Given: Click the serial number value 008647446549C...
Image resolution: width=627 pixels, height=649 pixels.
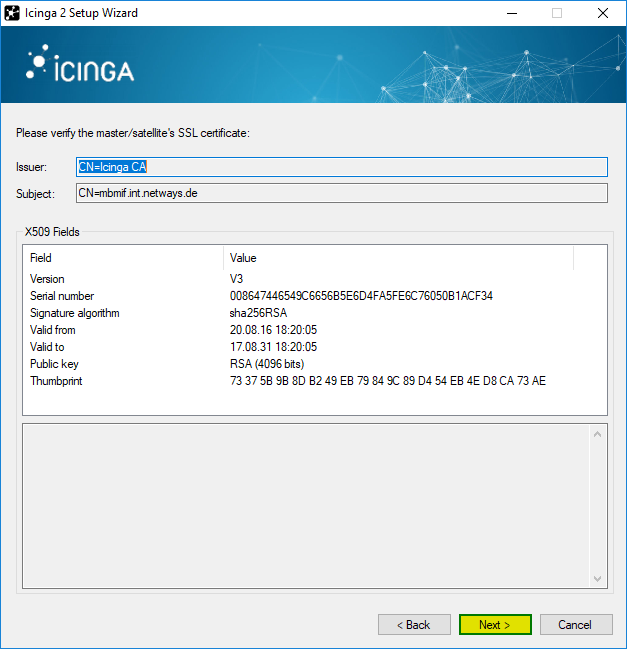Looking at the screenshot, I should pyautogui.click(x=361, y=296).
